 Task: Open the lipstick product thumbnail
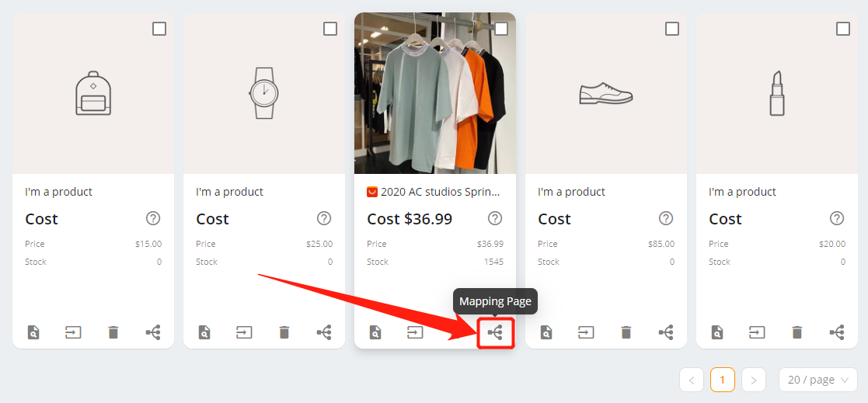(776, 93)
